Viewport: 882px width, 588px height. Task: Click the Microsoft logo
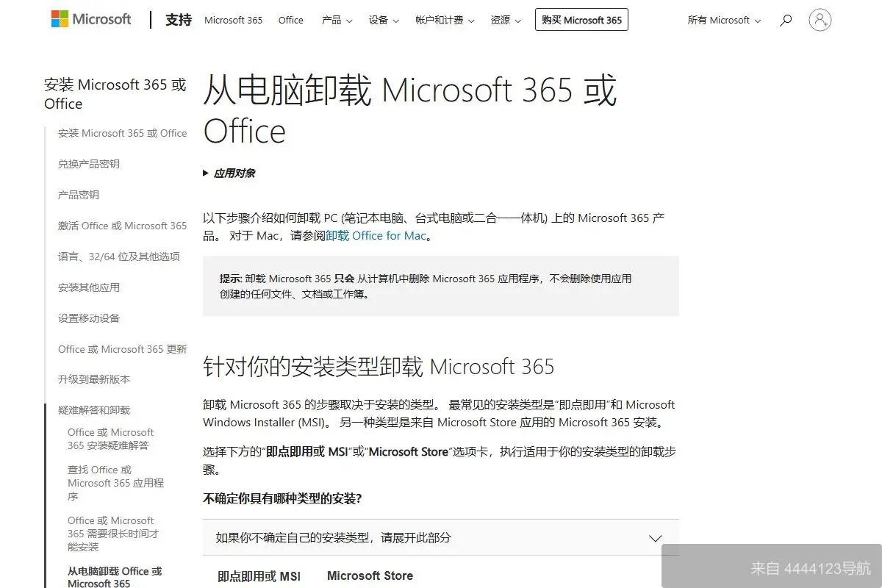[x=90, y=19]
